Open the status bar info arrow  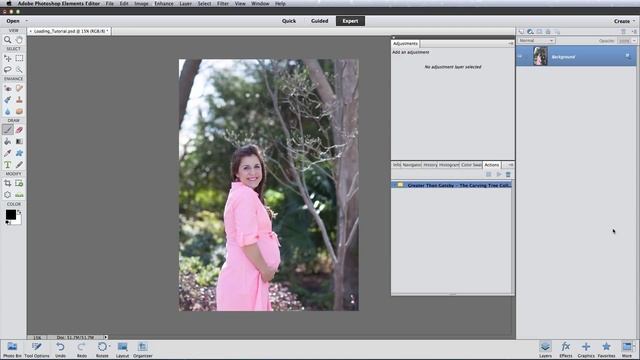(105, 337)
